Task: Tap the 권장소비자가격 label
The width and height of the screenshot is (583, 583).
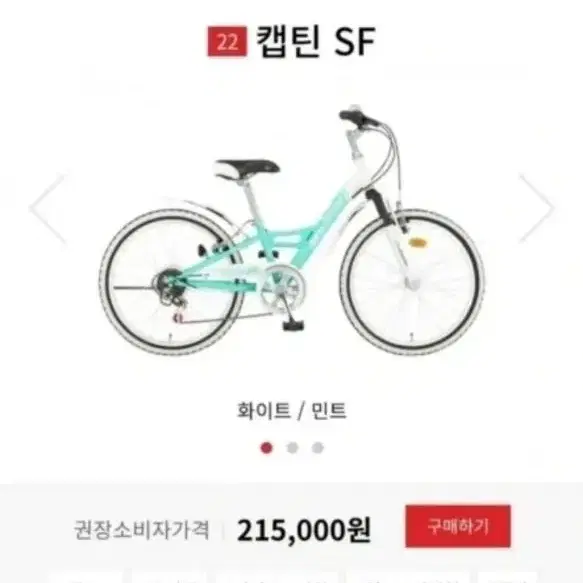Action: click(x=141, y=530)
